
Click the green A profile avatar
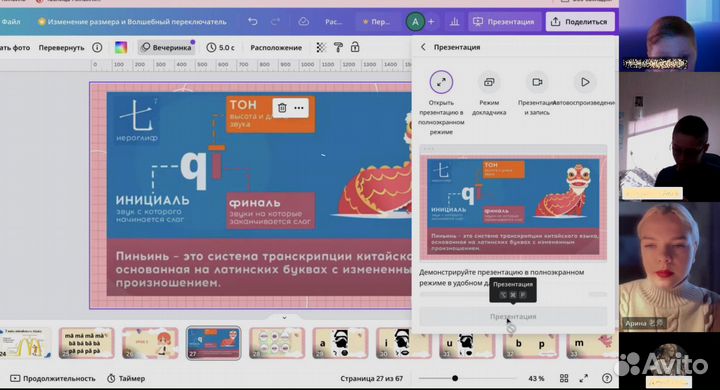[x=415, y=22]
